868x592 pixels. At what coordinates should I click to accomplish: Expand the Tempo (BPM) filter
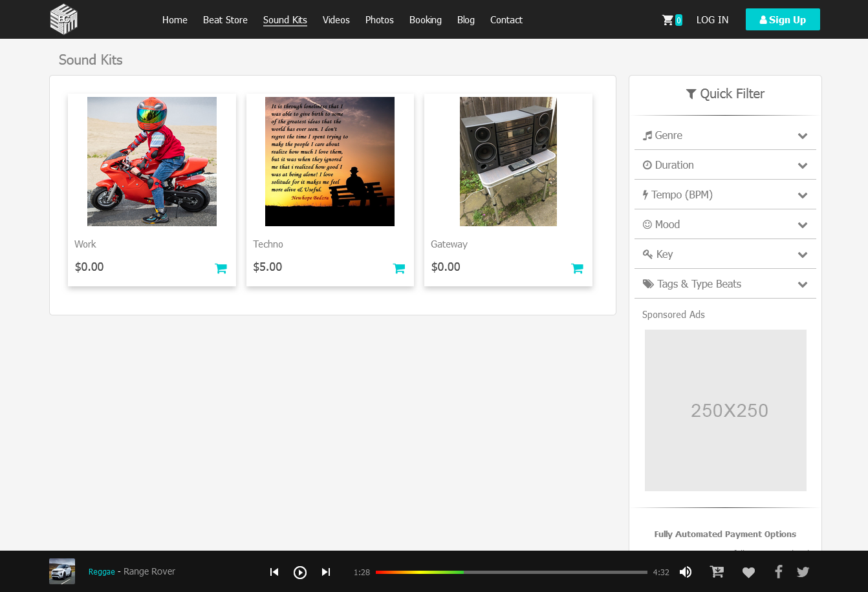pyautogui.click(x=725, y=195)
